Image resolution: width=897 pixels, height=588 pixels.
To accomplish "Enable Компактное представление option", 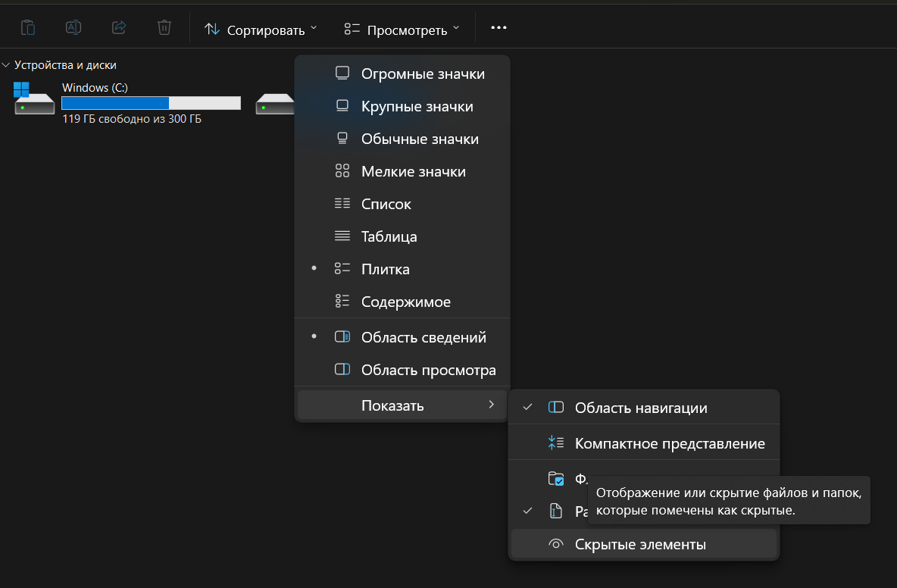I will [669, 443].
